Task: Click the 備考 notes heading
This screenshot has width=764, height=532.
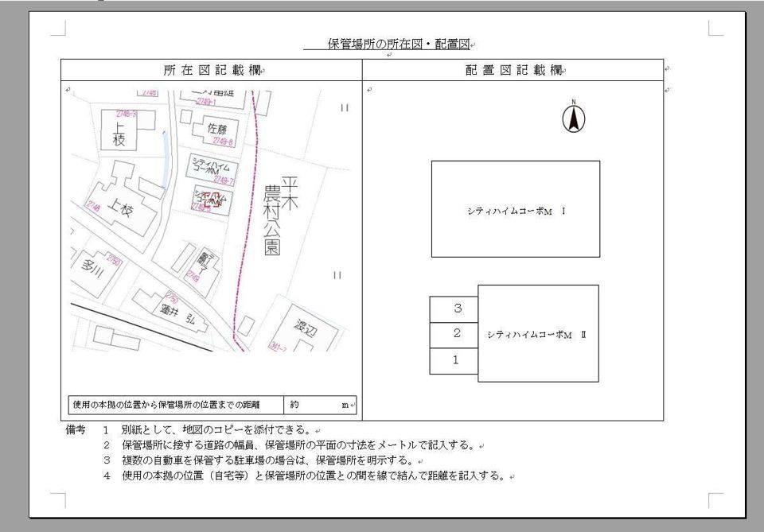Action: point(76,430)
